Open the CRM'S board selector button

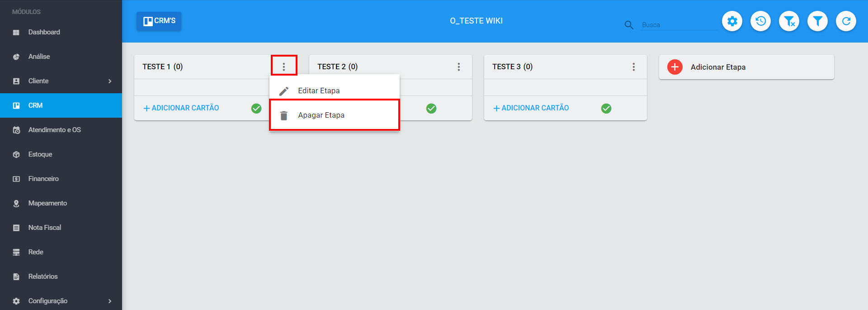coord(159,21)
